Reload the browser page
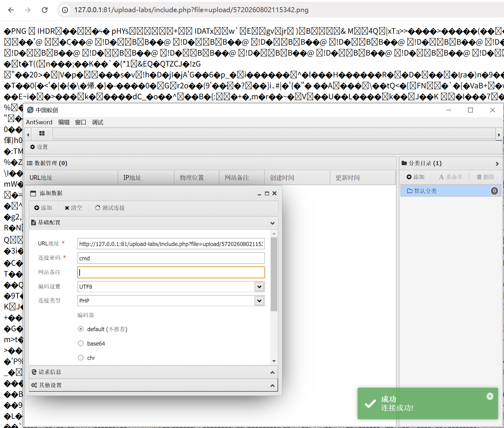The width and height of the screenshot is (504, 428). [45, 10]
